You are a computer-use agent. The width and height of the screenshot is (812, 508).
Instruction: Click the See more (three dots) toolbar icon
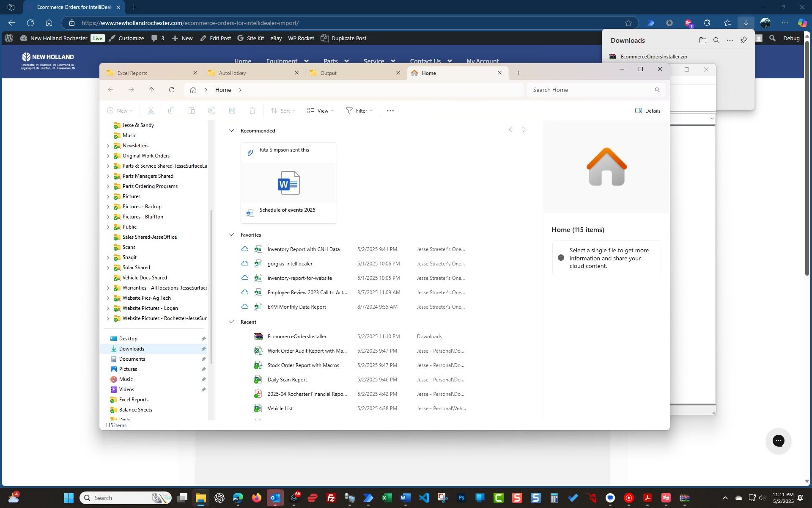(x=390, y=111)
